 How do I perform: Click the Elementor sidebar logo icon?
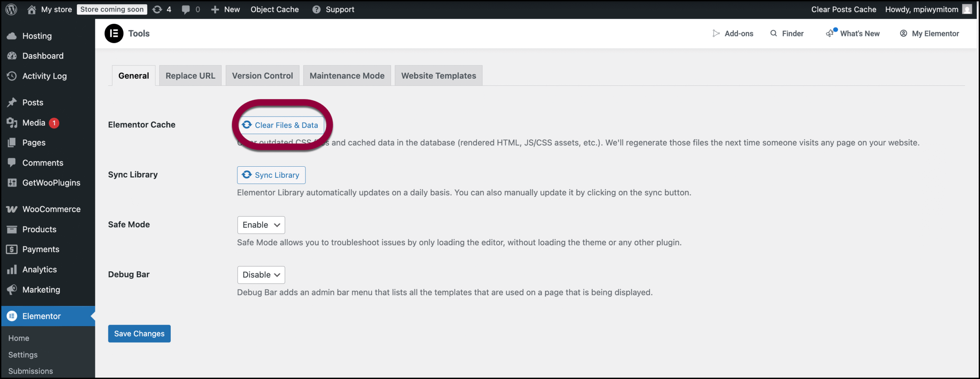point(12,316)
